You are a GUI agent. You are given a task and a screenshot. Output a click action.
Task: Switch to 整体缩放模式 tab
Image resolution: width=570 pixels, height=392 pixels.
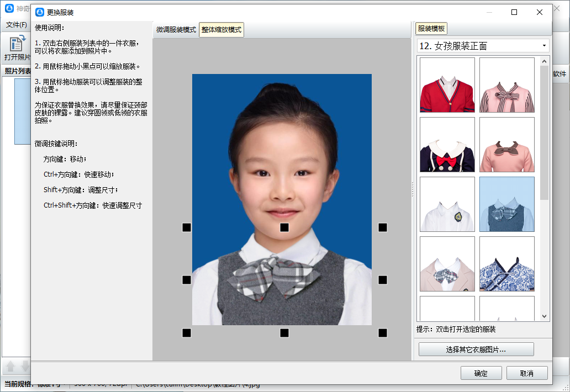coord(221,30)
